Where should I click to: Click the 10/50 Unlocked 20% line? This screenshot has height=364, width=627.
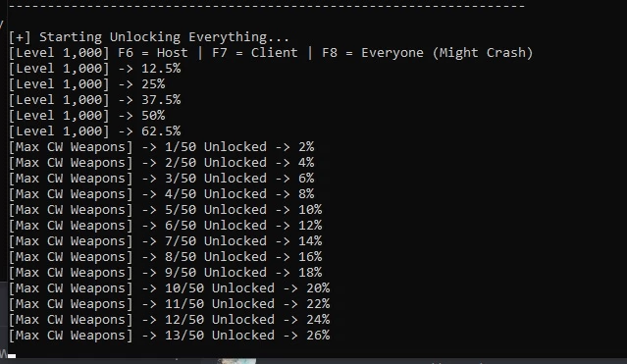pyautogui.click(x=170, y=288)
